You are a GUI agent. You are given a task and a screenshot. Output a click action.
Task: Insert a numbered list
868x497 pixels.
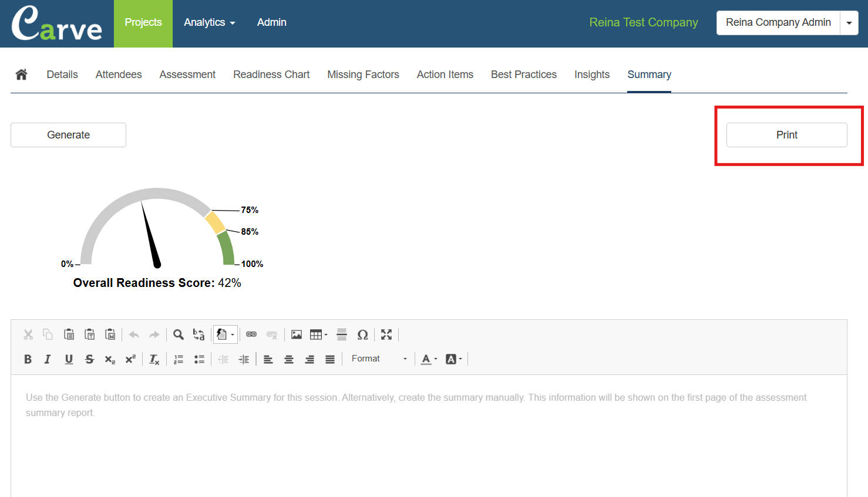179,359
